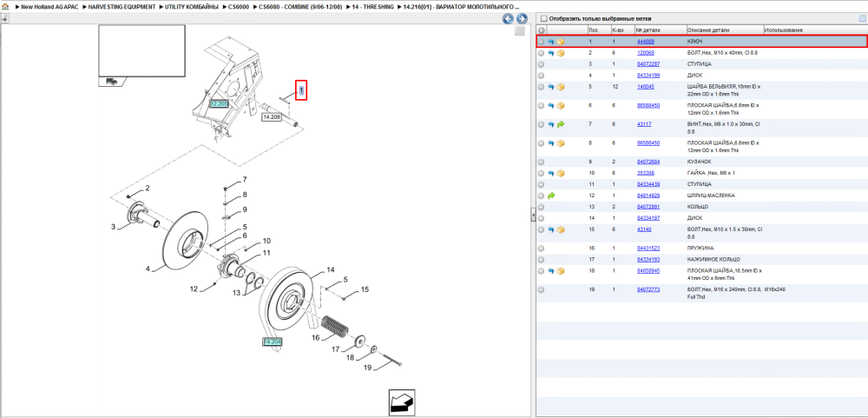Toggle the select-all circle in table header
The height and width of the screenshot is (418, 868).
coord(542,30)
